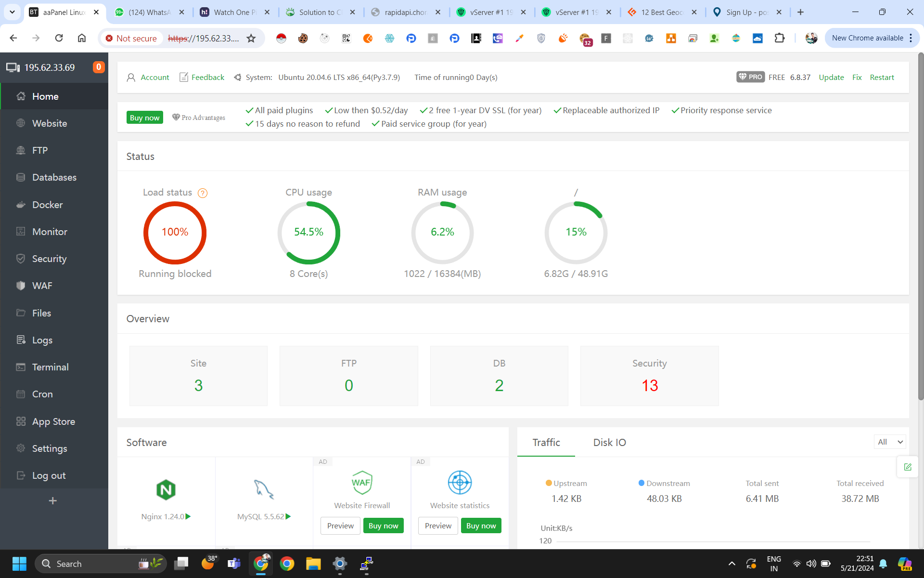Open the Docker sidebar menu item
Image resolution: width=924 pixels, height=578 pixels.
pos(47,205)
